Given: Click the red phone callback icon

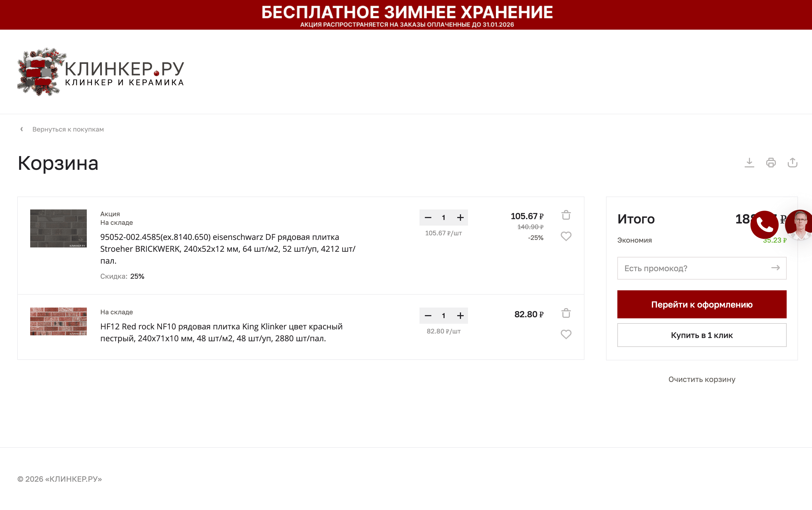Looking at the screenshot, I should click(764, 225).
